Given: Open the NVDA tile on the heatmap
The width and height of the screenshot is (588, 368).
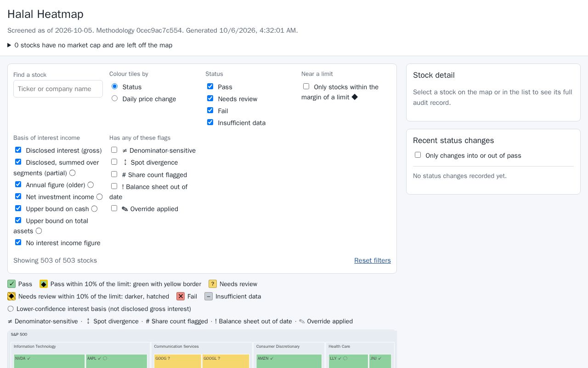Looking at the screenshot, I should [49, 361].
